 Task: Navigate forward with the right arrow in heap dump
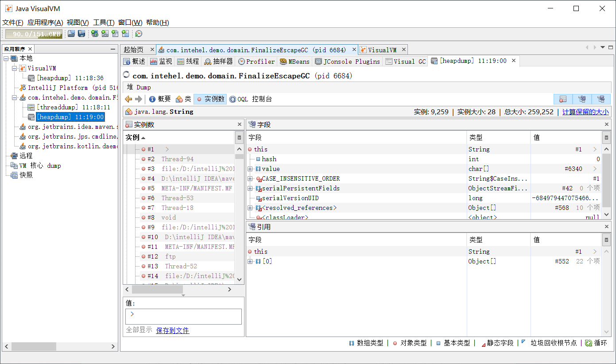(139, 99)
